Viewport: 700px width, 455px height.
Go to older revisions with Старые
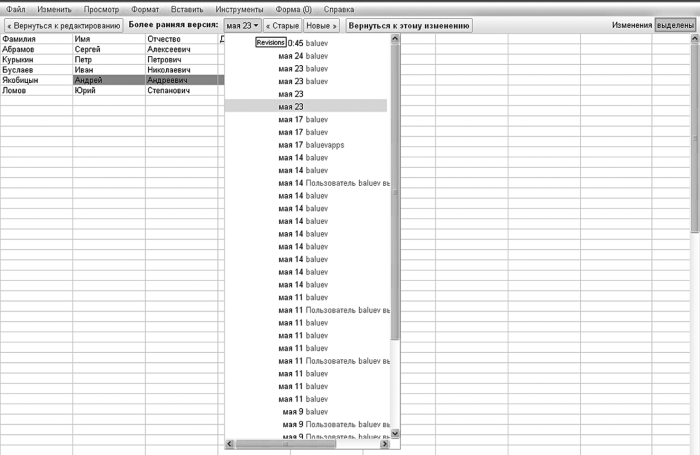click(x=281, y=25)
